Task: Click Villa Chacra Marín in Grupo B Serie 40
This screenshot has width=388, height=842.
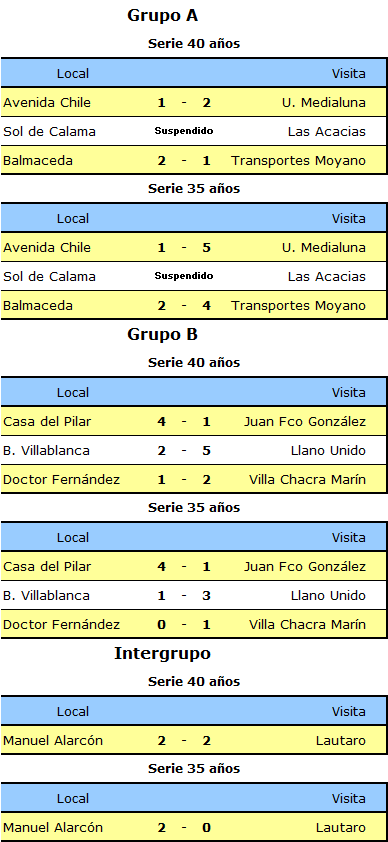Action: coord(308,480)
